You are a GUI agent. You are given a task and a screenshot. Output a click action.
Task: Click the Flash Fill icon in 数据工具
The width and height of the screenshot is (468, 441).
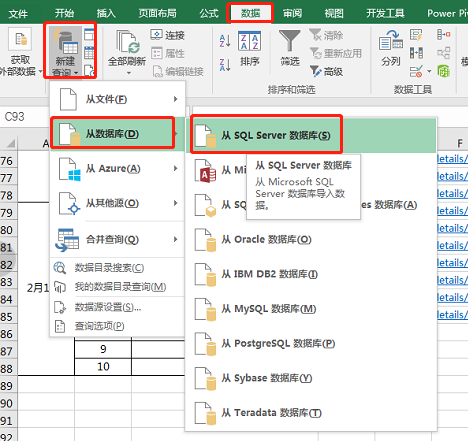tap(416, 35)
